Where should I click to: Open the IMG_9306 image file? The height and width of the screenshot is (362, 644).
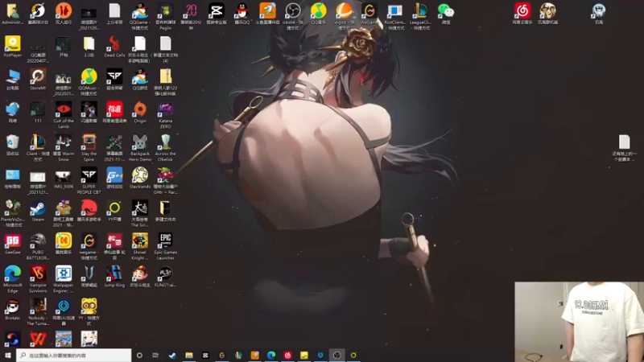(x=64, y=176)
